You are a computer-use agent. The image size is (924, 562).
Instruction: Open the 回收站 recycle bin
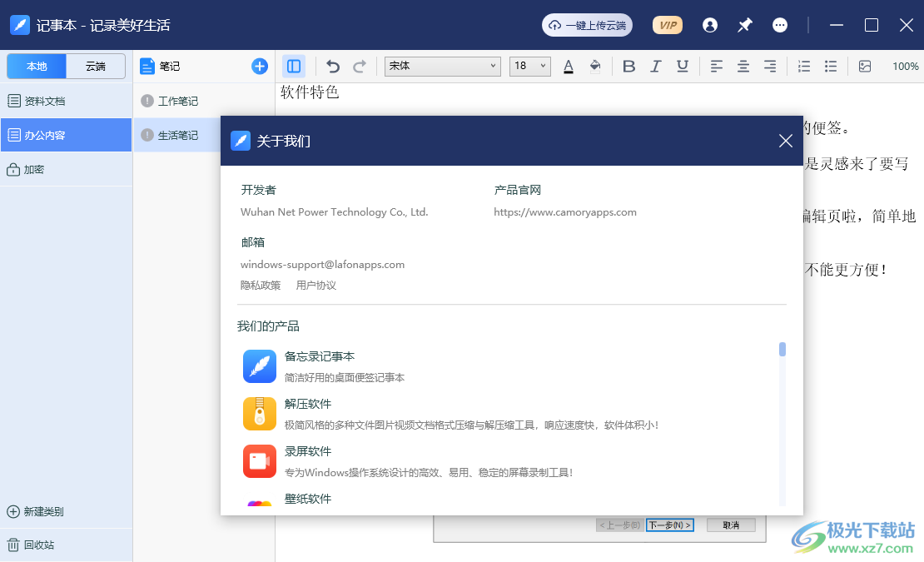[x=31, y=545]
